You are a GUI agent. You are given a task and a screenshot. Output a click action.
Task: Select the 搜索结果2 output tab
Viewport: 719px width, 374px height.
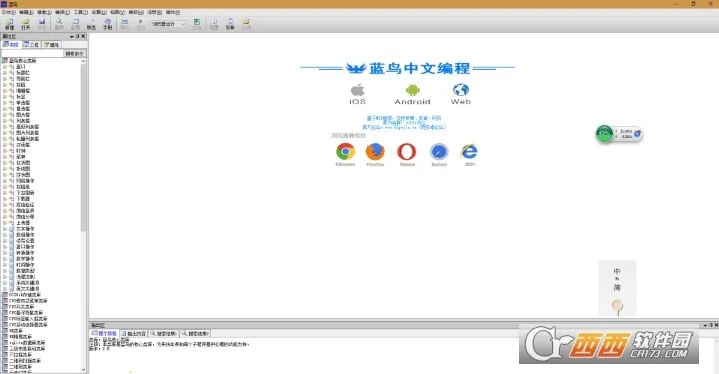click(195, 333)
